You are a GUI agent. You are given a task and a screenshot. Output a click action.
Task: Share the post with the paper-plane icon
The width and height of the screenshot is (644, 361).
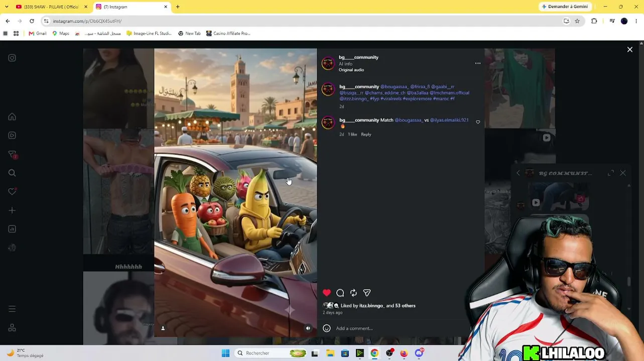(367, 293)
